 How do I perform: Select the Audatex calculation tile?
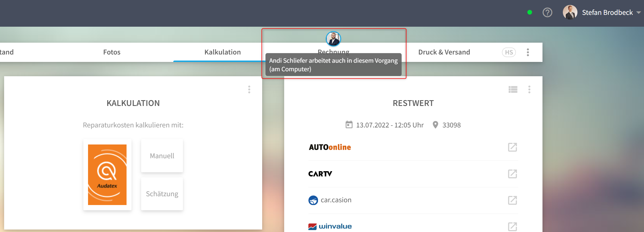[107, 175]
